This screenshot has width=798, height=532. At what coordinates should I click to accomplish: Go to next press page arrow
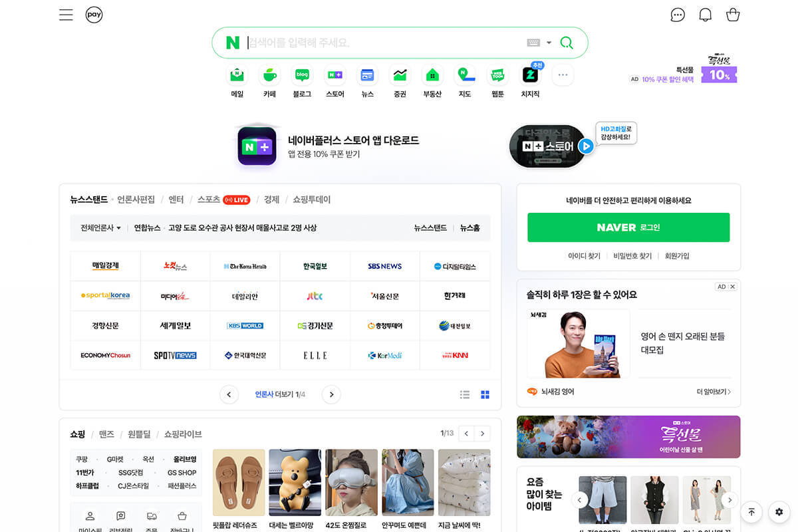(x=331, y=394)
